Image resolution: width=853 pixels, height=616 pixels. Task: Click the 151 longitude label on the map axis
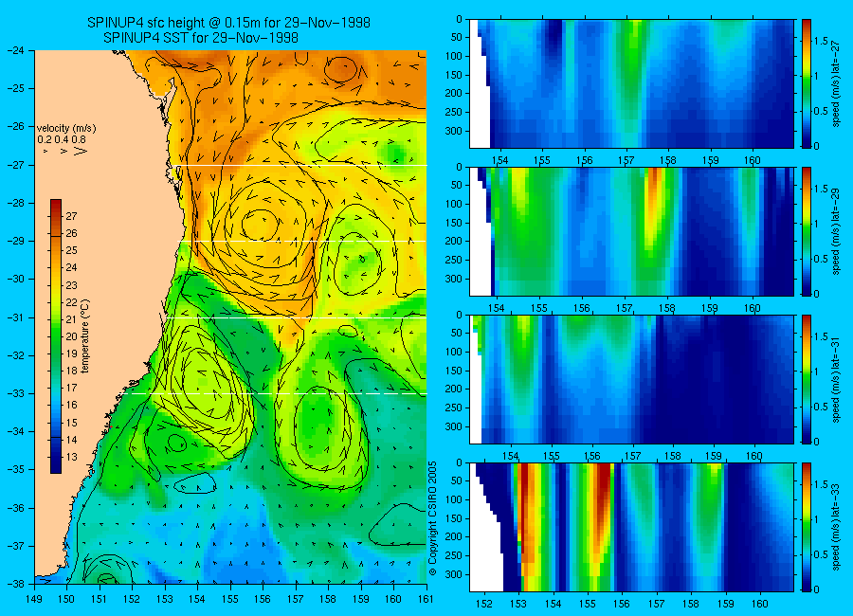point(100,599)
